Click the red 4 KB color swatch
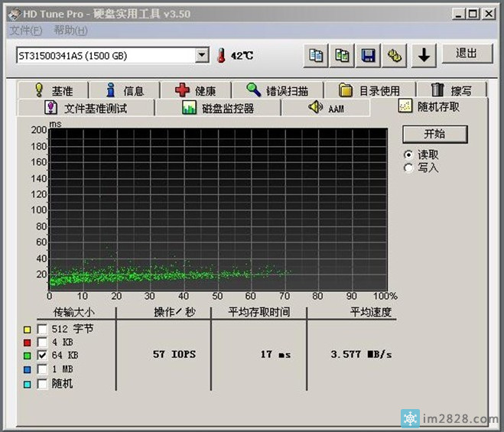This screenshot has height=432, width=504. coord(28,343)
